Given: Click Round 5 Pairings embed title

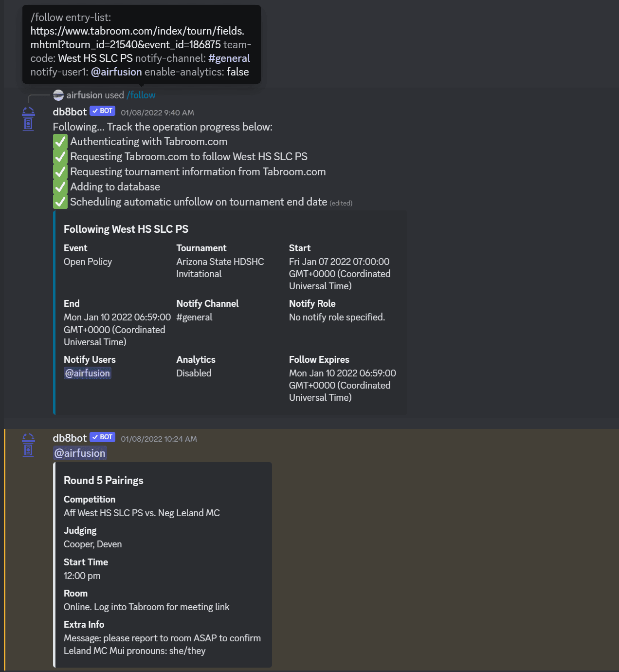Looking at the screenshot, I should (x=104, y=481).
